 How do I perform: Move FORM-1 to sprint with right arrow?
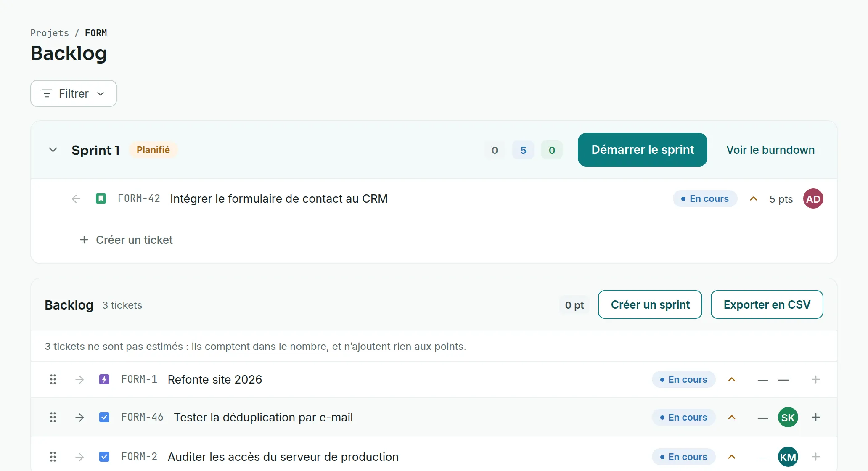(x=79, y=379)
